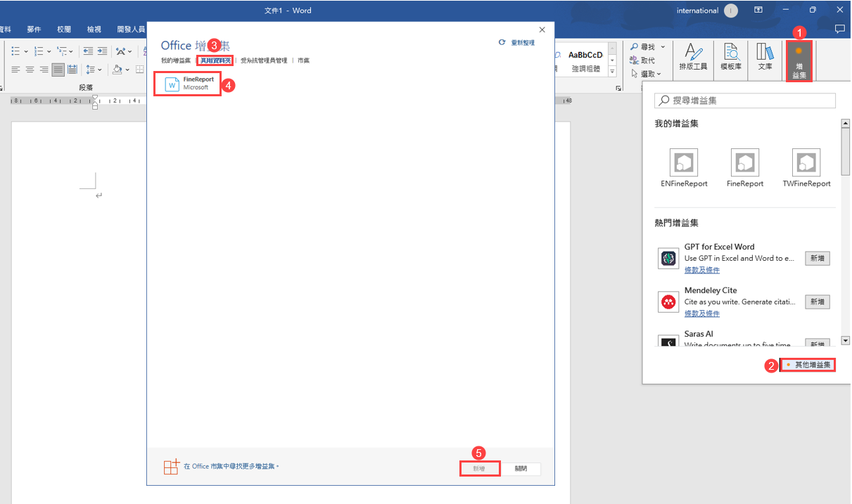Click the 新增 button to add FineReport
The height and width of the screenshot is (504, 852).
[x=479, y=468]
